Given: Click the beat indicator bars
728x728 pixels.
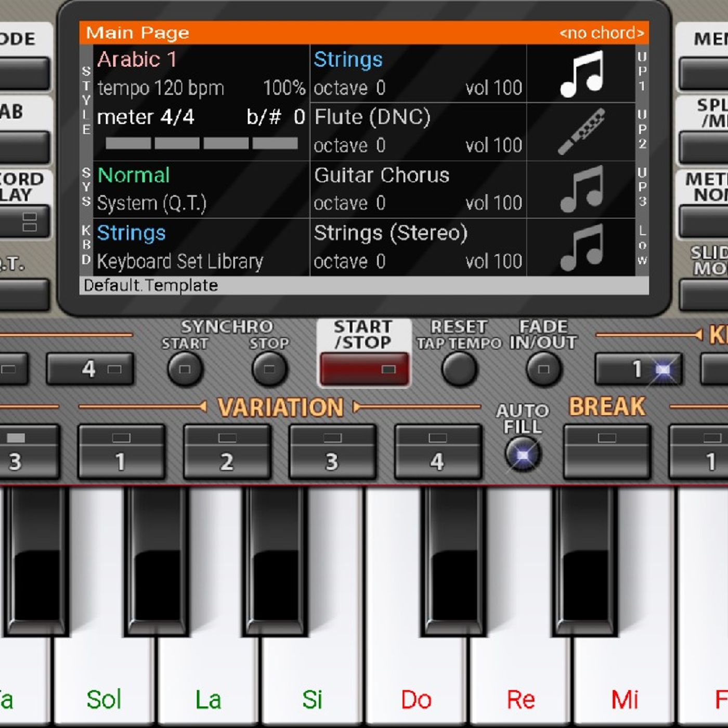Looking at the screenshot, I should pos(202,143).
